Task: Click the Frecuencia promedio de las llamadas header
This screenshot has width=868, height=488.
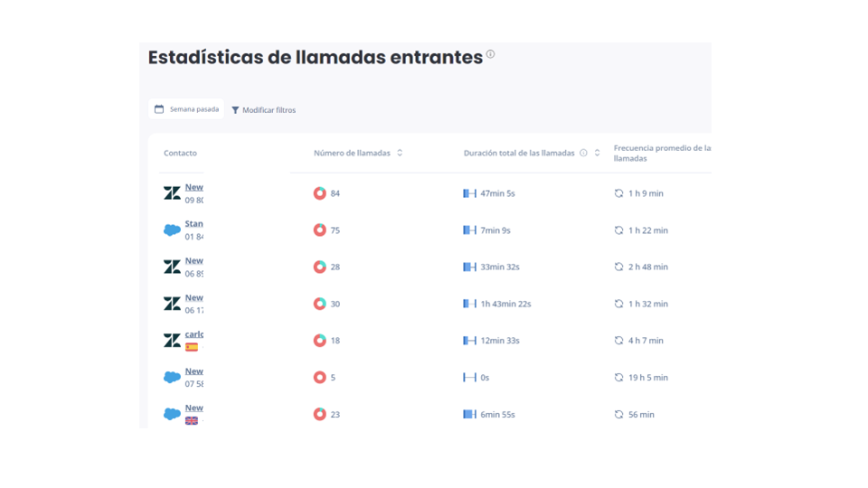Action: pyautogui.click(x=662, y=153)
